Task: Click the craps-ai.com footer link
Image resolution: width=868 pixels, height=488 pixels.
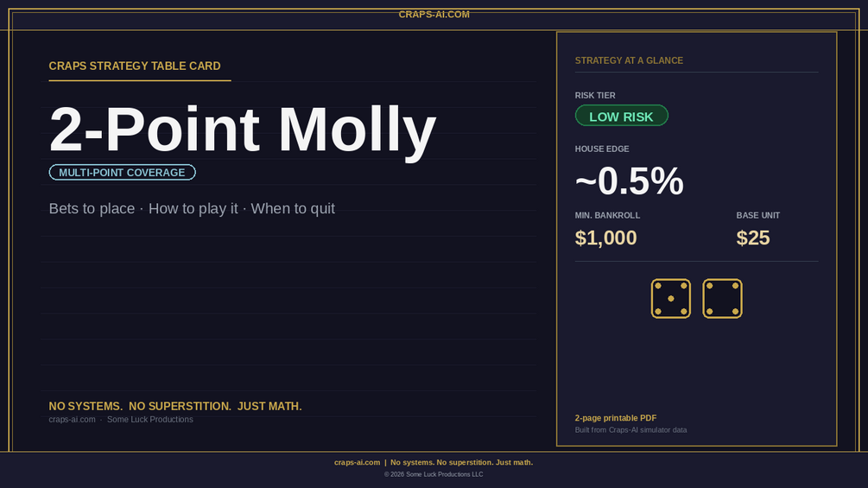Action: 357,463
